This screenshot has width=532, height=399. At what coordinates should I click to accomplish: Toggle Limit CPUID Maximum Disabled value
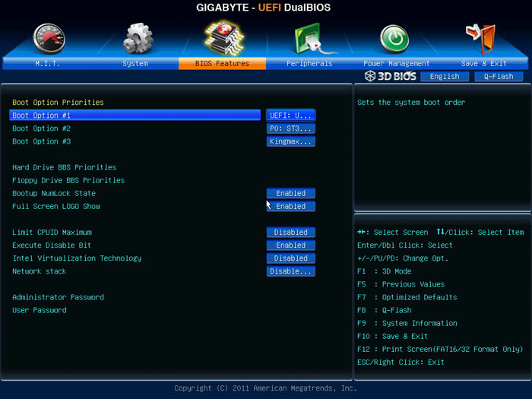coord(291,232)
